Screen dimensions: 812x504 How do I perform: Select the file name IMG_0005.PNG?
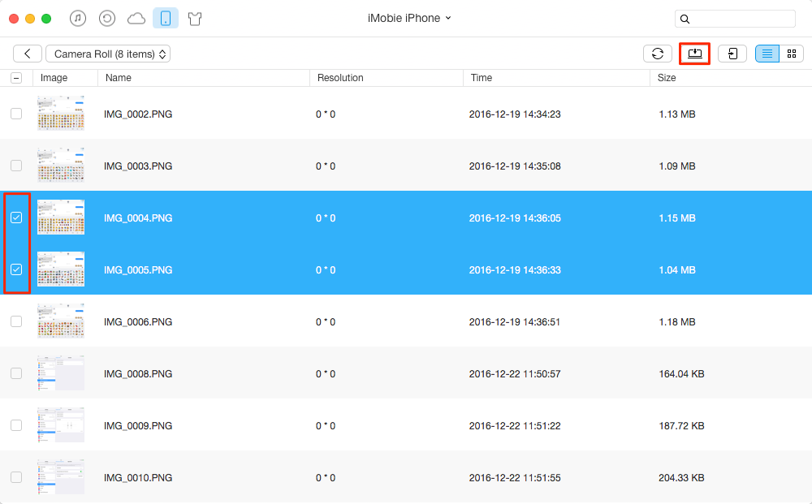(138, 270)
